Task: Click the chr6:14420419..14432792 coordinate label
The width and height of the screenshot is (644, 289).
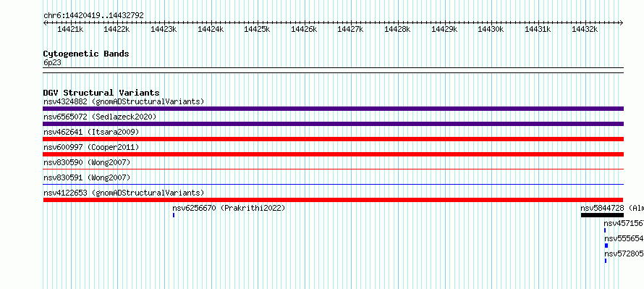Action: point(93,16)
